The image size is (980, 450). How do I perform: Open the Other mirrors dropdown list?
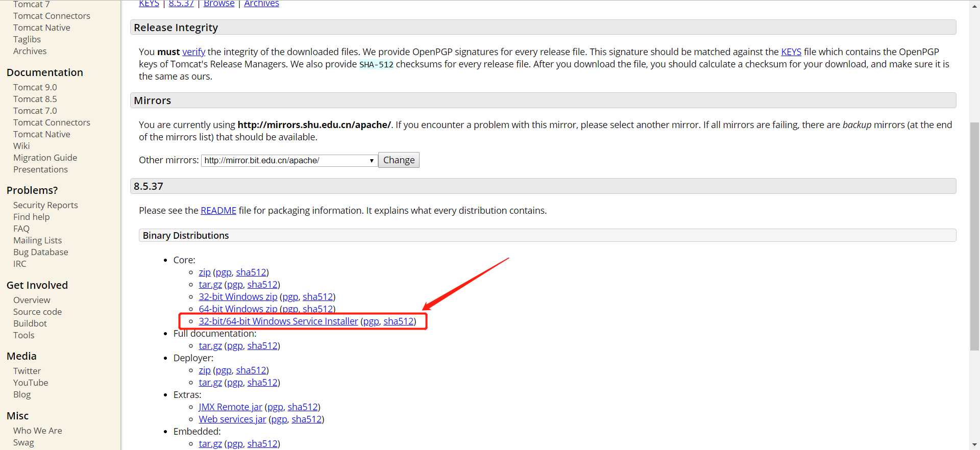[x=289, y=160]
